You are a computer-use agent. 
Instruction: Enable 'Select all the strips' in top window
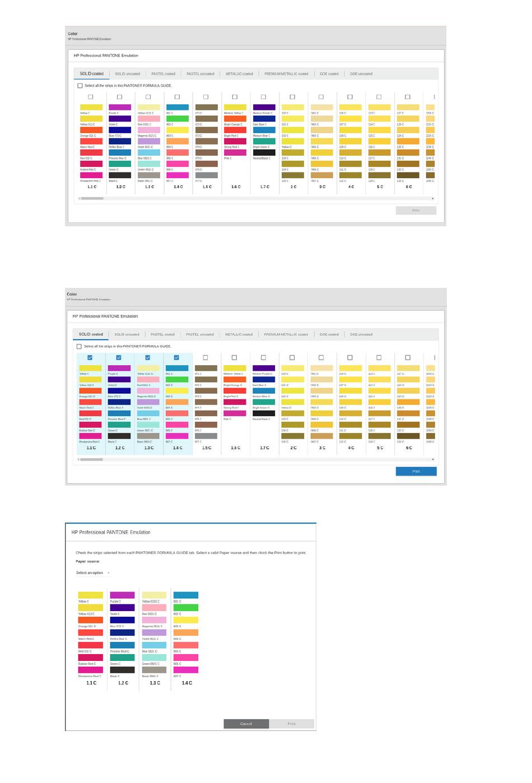pyautogui.click(x=80, y=86)
